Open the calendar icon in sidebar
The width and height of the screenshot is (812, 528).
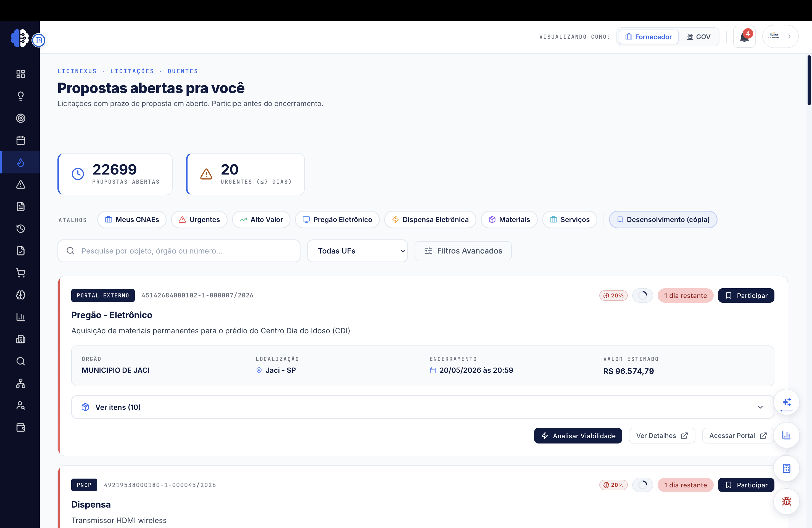coord(20,140)
